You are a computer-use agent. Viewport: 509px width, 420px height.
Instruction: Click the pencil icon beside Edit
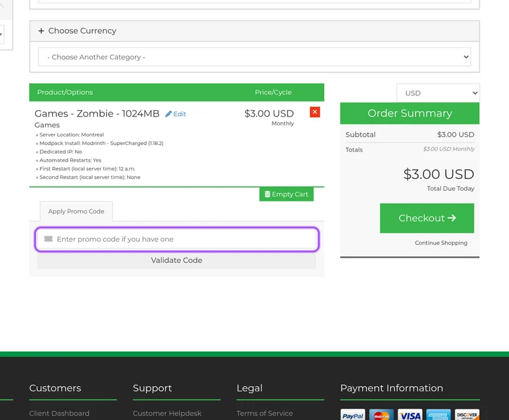tap(168, 114)
